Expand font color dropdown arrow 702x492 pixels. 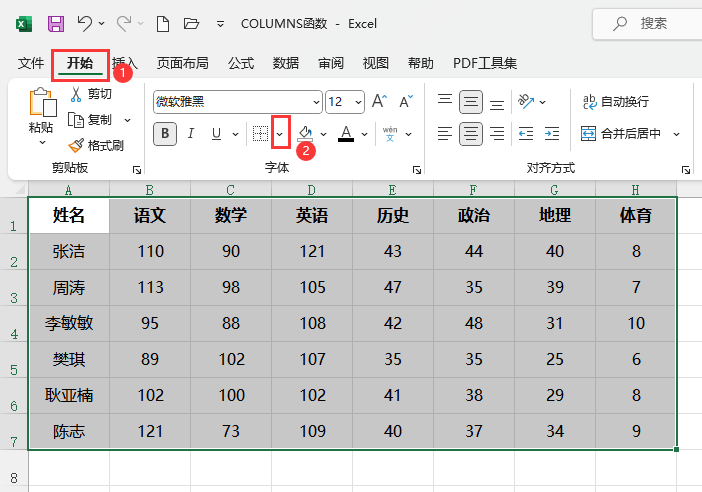(364, 134)
